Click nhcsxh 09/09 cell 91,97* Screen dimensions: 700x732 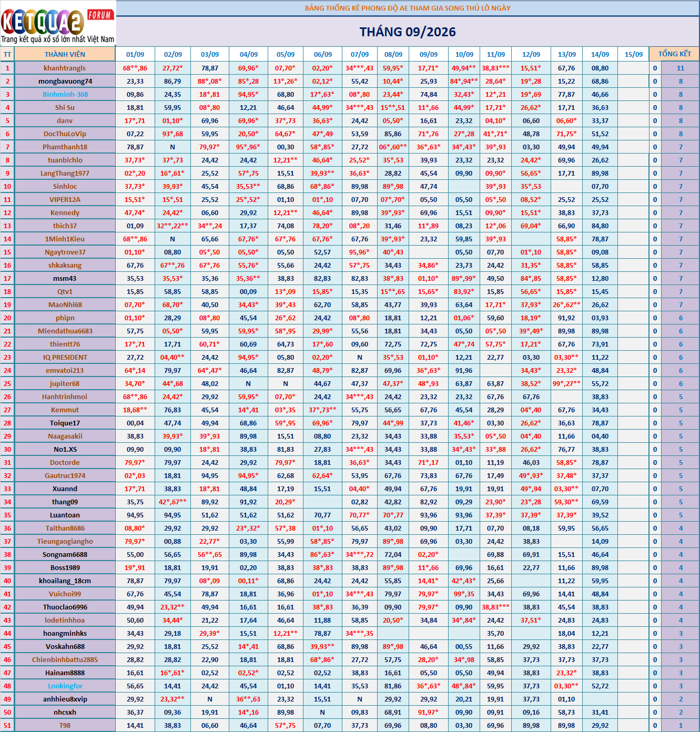[429, 712]
